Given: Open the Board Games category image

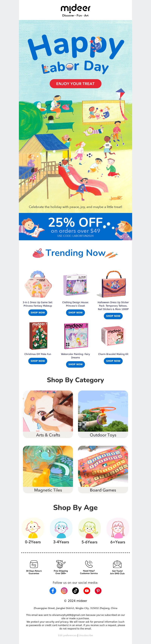Looking at the screenshot, I should pyautogui.click(x=103, y=466).
